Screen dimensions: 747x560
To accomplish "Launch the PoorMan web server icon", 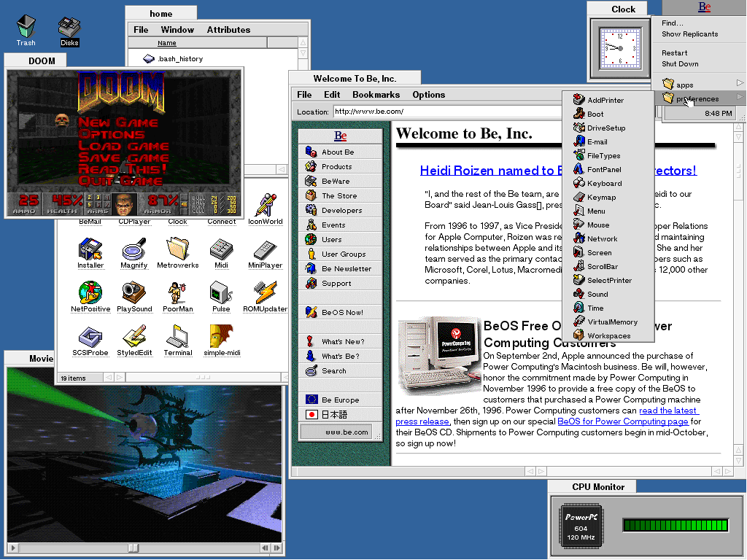I will pos(178,297).
